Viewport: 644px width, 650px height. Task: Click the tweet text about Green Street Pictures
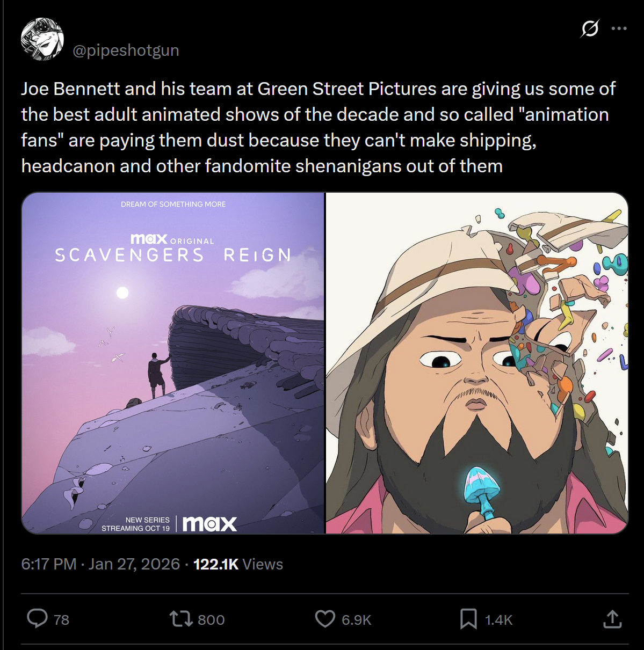click(x=318, y=127)
